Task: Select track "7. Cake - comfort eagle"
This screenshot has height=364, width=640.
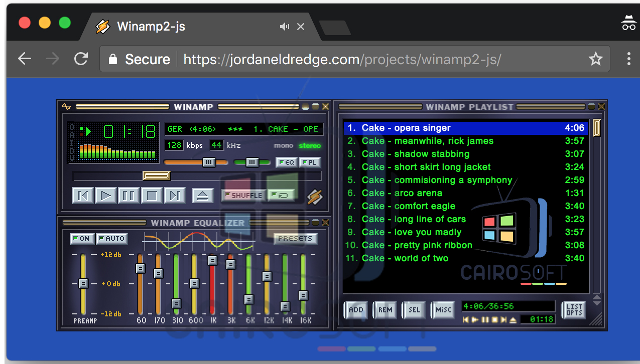Action: (465, 206)
